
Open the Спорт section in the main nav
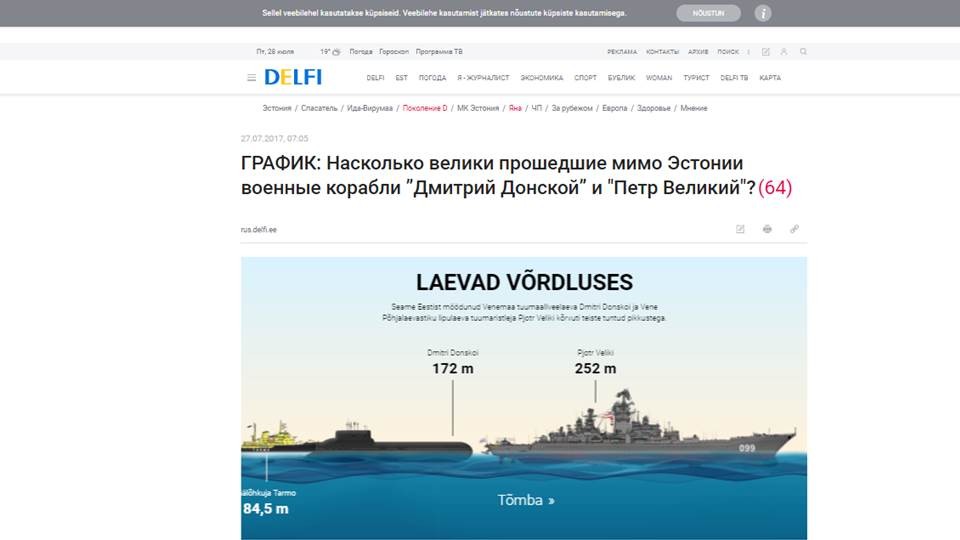click(x=586, y=78)
